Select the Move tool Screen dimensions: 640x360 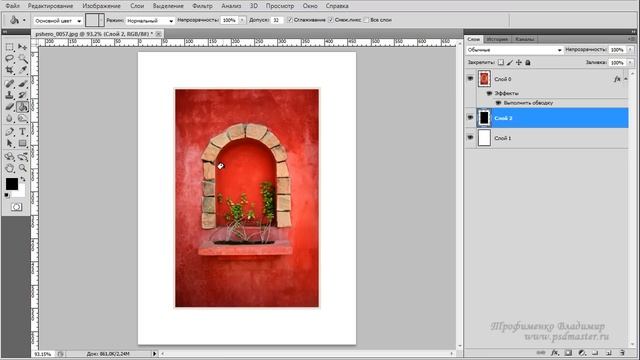click(22, 47)
